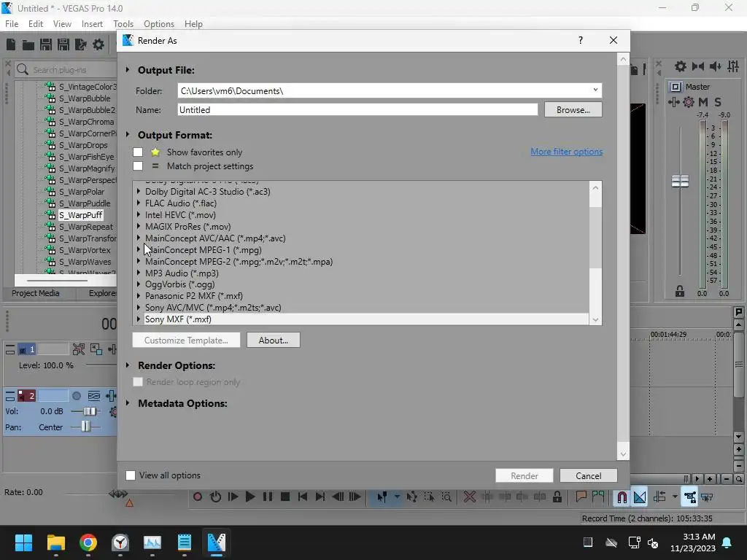Collapse the Output File section
Viewport: 747px width, 560px height.
pos(128,69)
